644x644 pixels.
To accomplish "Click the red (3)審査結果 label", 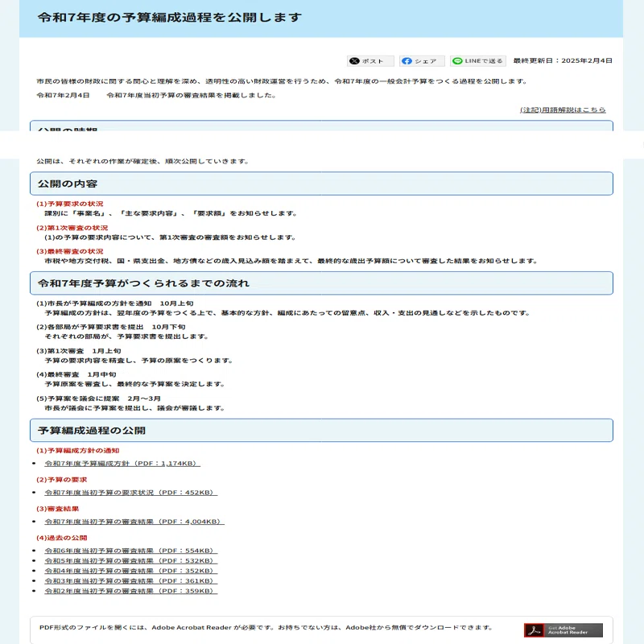I will click(57, 509).
